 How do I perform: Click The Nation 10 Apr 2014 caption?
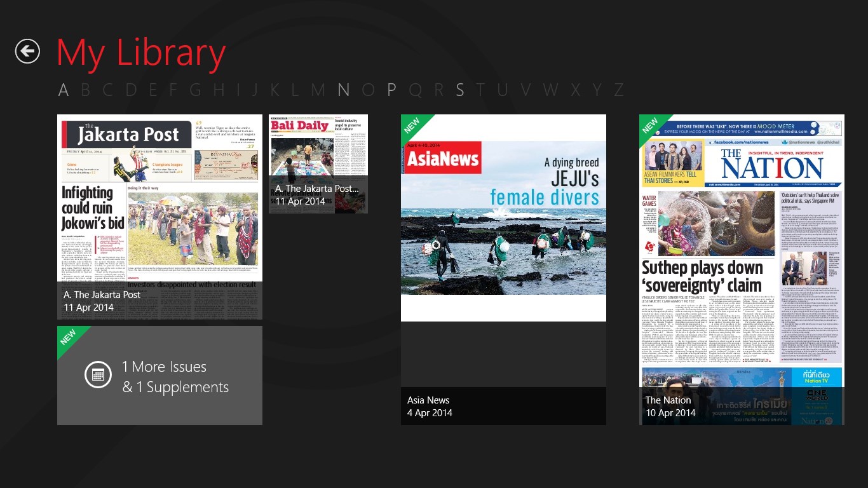coord(670,407)
